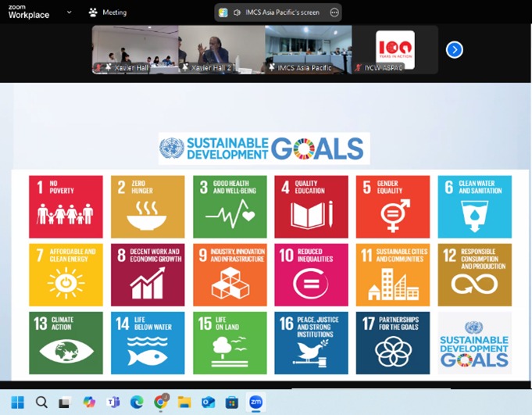Click the Partnerships for the Goals tile
Screen dimensions: 532x415
[393, 343]
